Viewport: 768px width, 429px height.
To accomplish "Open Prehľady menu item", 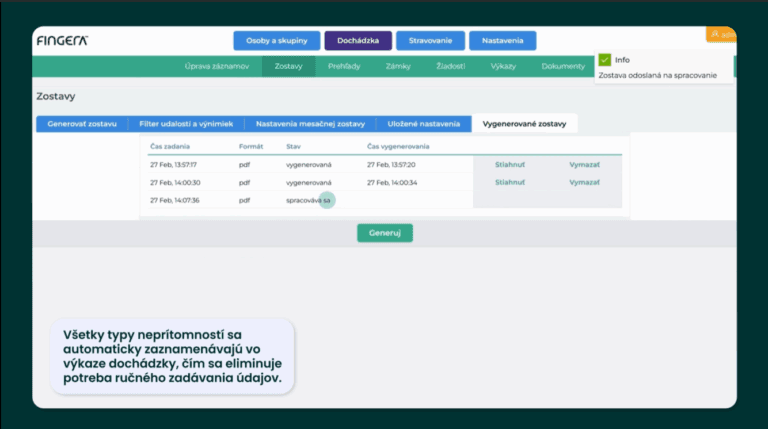I will [344, 66].
